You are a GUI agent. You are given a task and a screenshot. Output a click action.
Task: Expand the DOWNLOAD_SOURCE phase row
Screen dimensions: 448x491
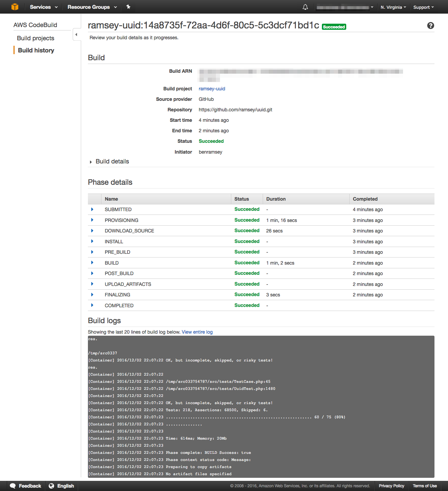(92, 231)
